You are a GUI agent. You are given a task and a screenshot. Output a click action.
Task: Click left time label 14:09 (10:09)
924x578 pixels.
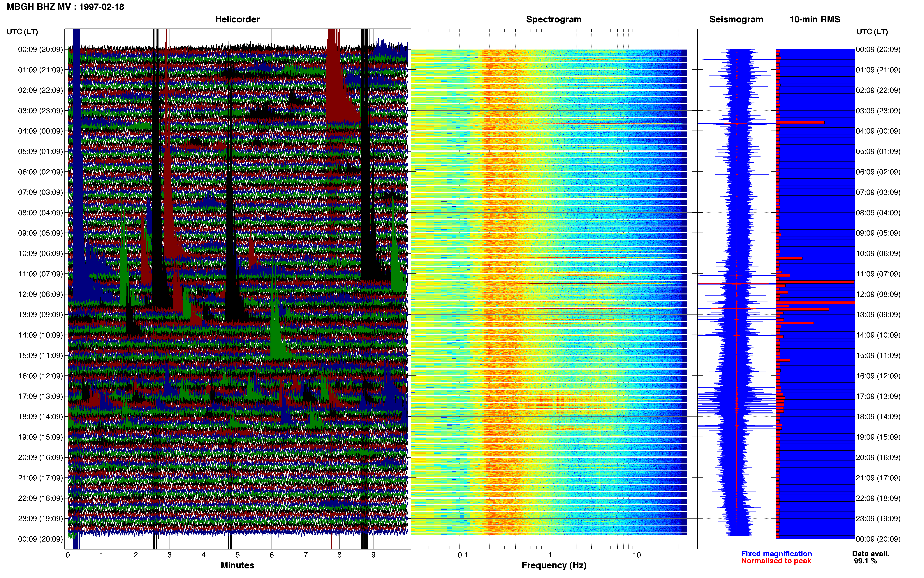(x=41, y=335)
